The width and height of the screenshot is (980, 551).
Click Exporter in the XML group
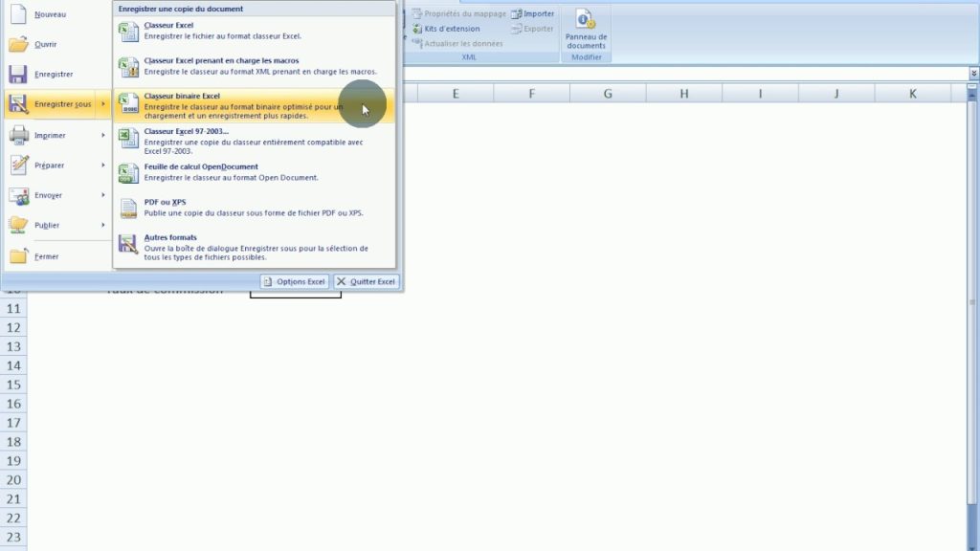click(x=532, y=29)
